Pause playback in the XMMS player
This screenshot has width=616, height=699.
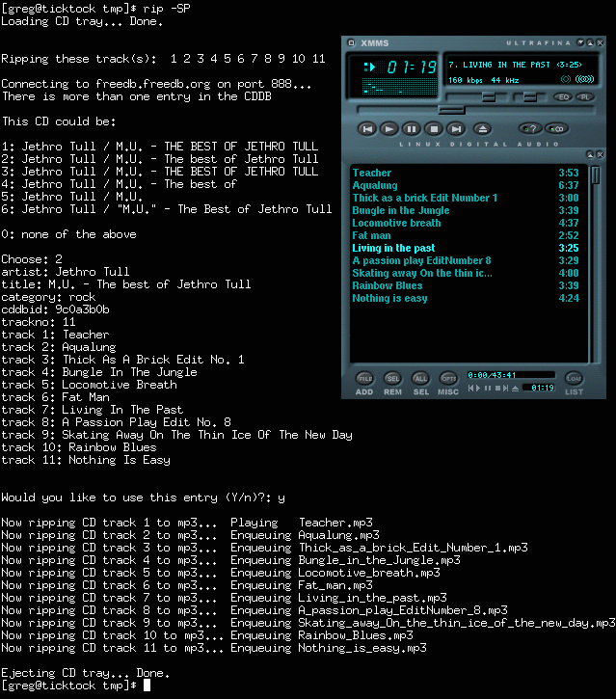(x=412, y=128)
